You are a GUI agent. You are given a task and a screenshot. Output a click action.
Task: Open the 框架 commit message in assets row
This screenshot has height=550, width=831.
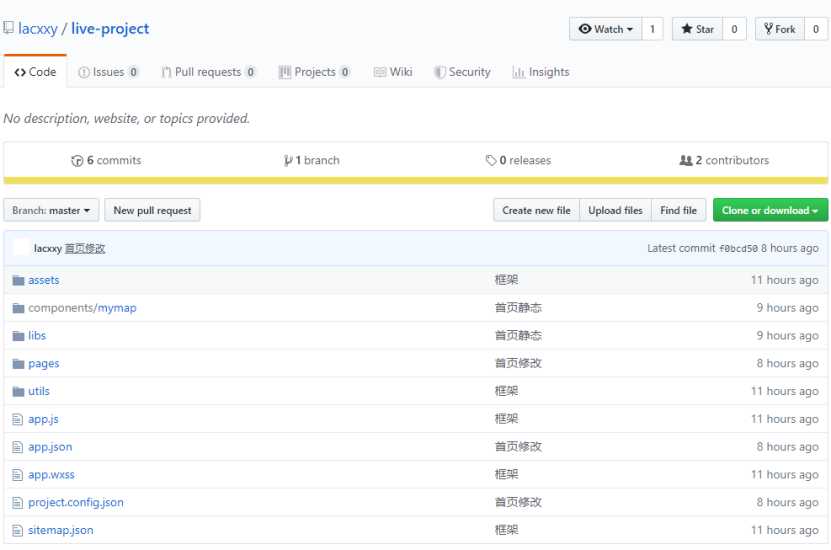506,280
